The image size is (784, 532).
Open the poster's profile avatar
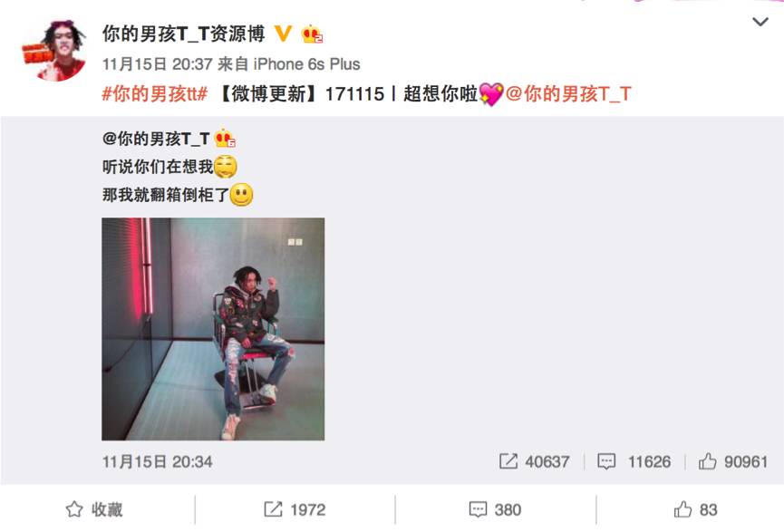56,51
